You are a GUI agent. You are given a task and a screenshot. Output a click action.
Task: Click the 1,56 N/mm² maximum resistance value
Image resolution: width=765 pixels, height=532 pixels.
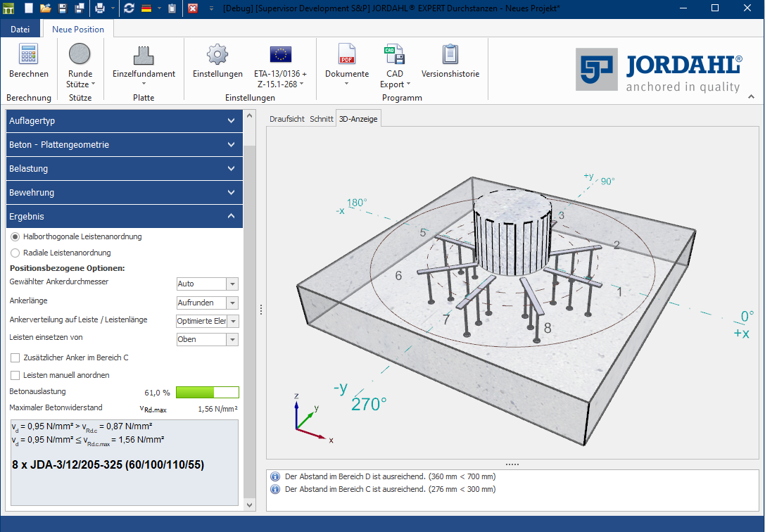218,409
